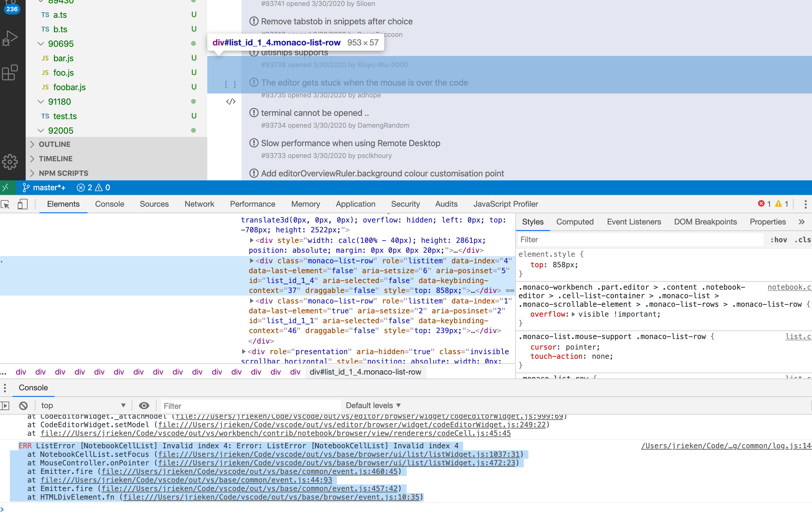Open foobar.js in the explorer
This screenshot has height=522, width=812.
click(69, 87)
